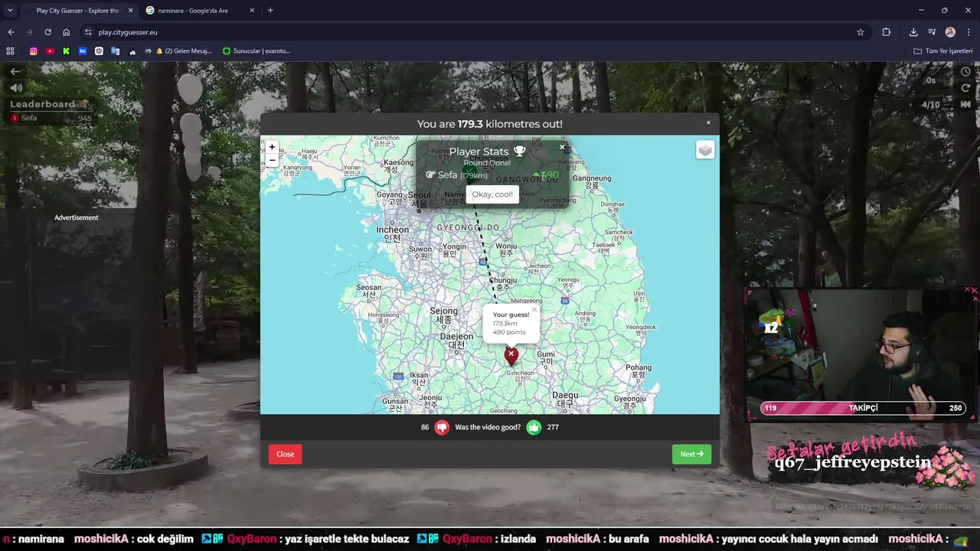This screenshot has height=551, width=980.
Task: Zoom out on the map
Action: click(272, 160)
